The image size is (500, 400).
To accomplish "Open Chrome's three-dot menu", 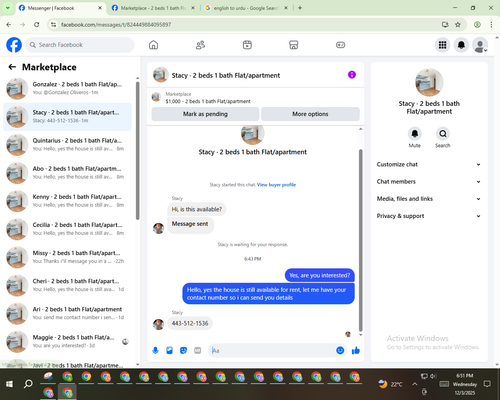I will 491,24.
